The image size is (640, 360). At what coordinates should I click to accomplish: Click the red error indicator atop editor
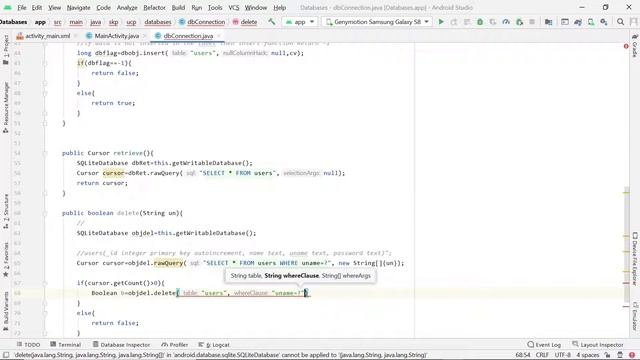point(626,46)
